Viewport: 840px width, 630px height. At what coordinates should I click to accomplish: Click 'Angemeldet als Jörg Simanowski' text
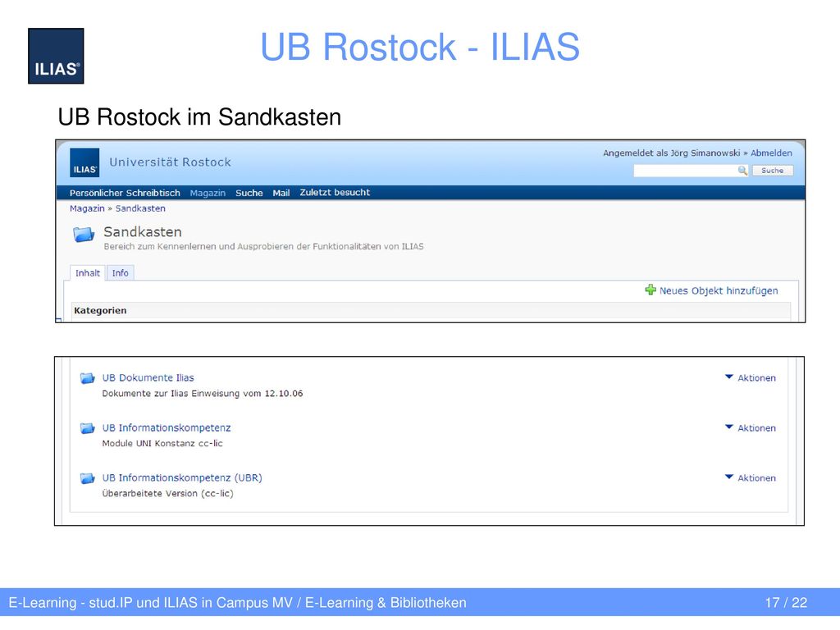[x=671, y=153]
